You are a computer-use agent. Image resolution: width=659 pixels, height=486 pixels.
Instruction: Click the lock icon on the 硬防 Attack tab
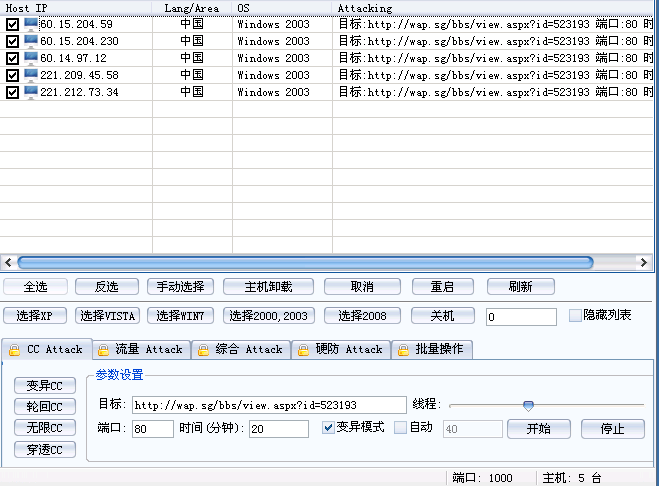[x=303, y=350]
